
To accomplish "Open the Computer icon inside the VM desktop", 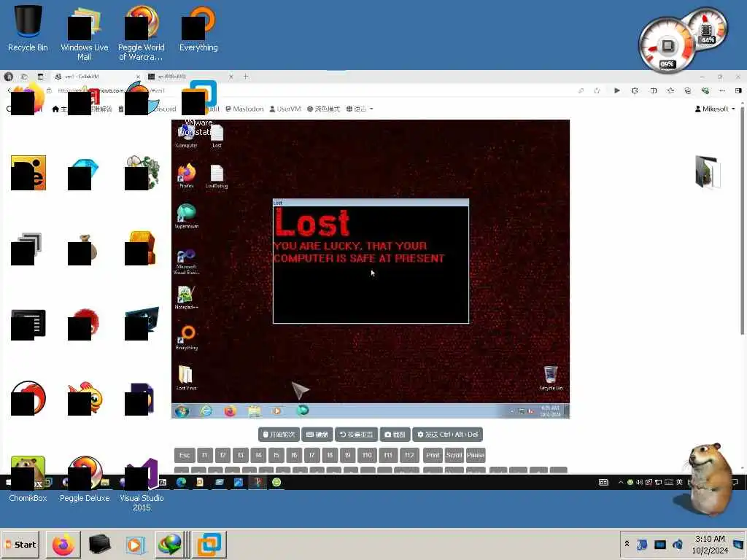I will 186,136.
